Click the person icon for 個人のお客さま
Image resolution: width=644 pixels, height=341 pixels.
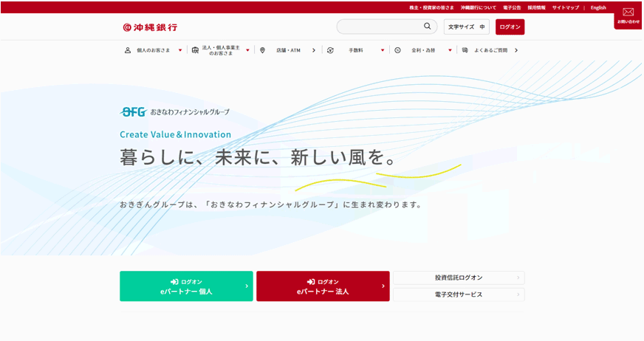128,50
